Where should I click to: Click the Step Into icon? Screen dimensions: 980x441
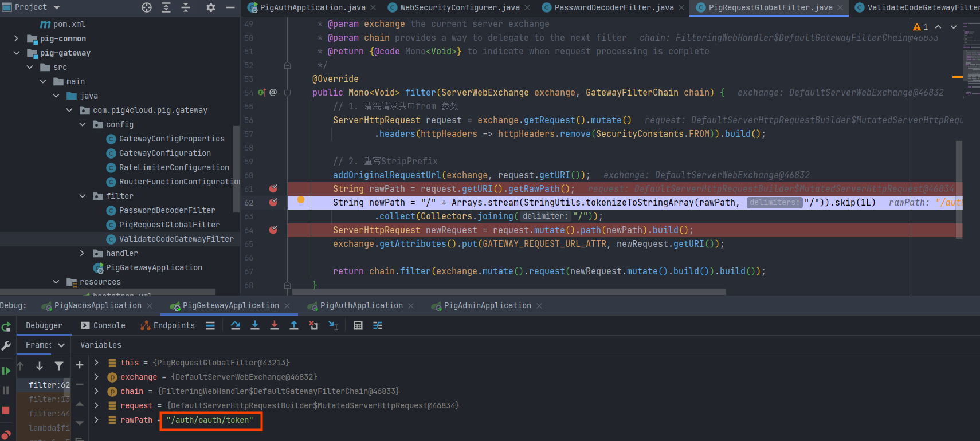click(255, 325)
